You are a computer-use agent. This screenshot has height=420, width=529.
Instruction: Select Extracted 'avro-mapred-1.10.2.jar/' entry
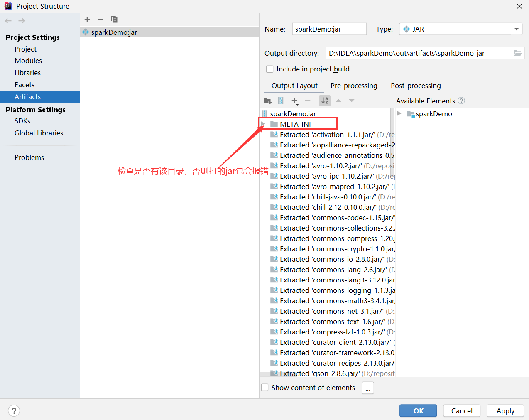(x=333, y=186)
